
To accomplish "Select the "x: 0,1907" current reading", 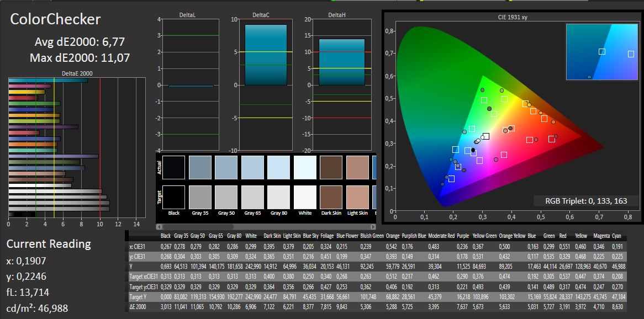I will point(27,261).
